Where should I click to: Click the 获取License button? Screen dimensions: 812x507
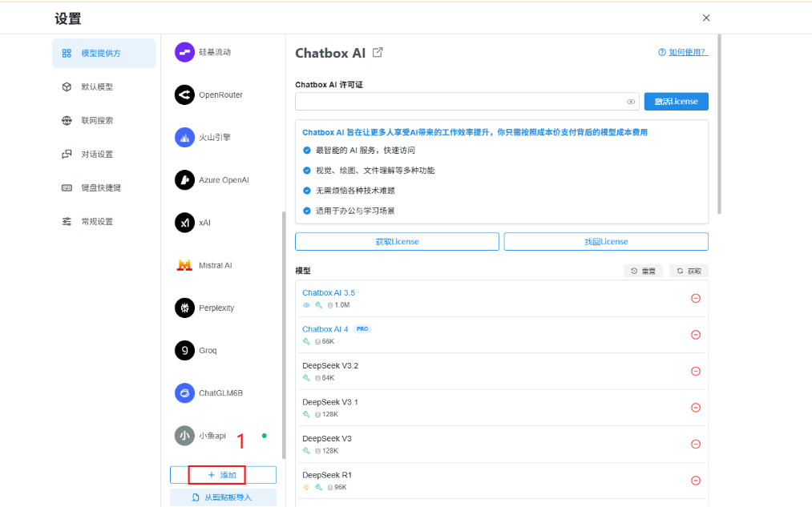[397, 242]
